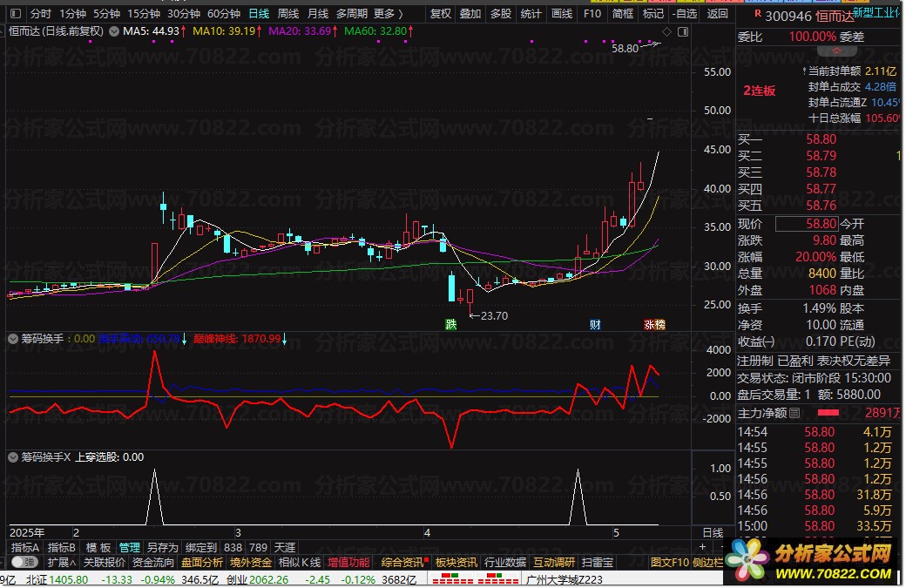Open the 增值功能 tab
Viewport: 906px width, 588px height.
pyautogui.click(x=348, y=563)
